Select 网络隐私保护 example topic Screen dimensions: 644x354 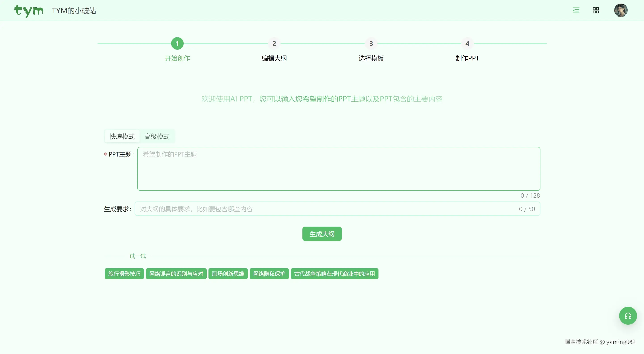pos(269,274)
